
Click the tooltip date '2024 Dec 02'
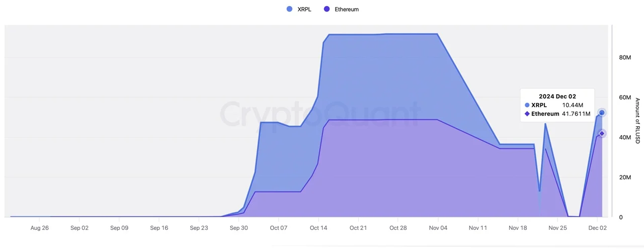point(557,96)
